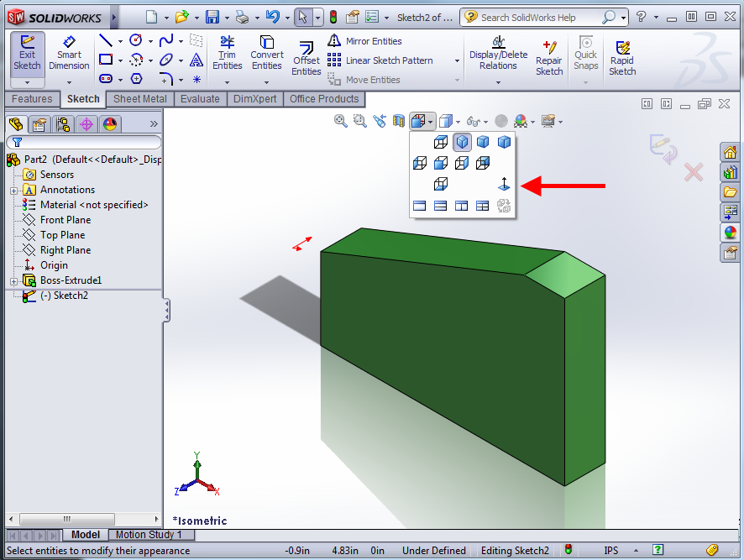744x560 pixels.
Task: Expand the Boss-Extrude1 tree node
Action: point(14,280)
